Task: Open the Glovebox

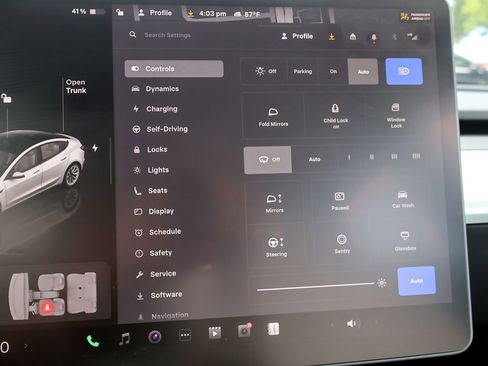Action: point(405,241)
